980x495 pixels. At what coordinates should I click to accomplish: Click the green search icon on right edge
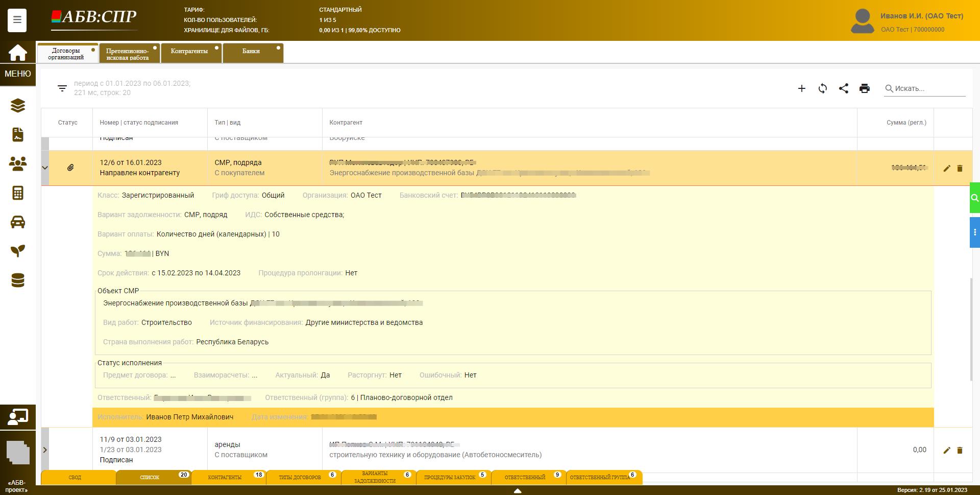(x=975, y=198)
